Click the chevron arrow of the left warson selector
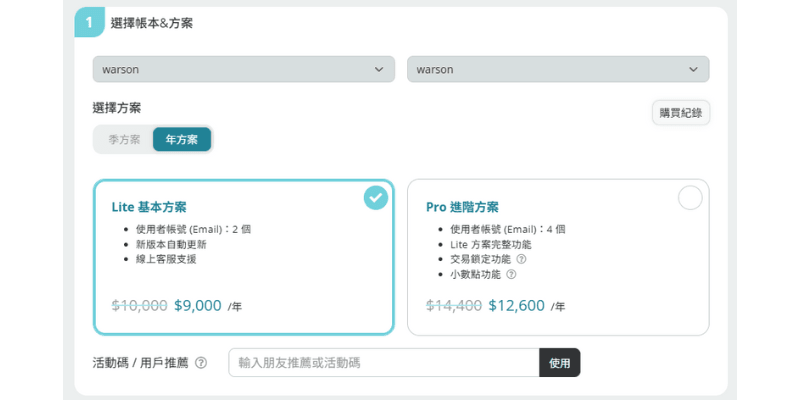The width and height of the screenshot is (800, 400). point(378,69)
